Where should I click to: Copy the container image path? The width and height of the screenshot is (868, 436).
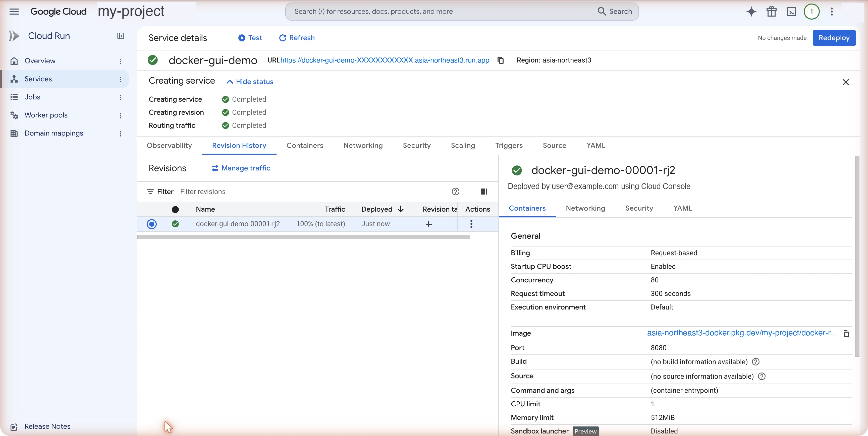coord(846,333)
